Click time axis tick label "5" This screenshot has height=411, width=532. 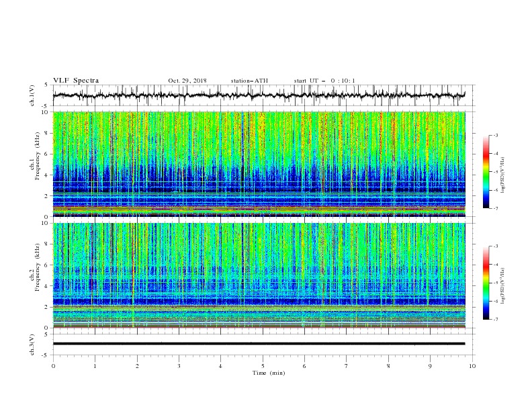[263, 366]
